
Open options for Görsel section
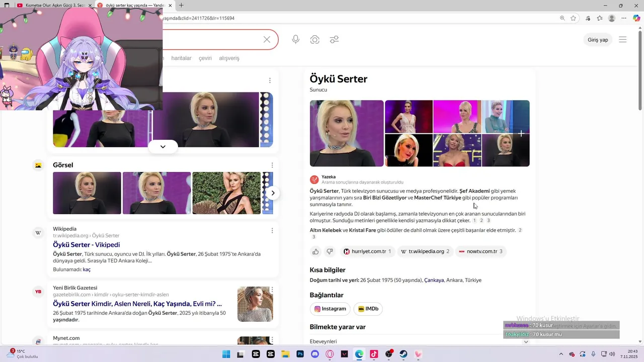pyautogui.click(x=272, y=165)
